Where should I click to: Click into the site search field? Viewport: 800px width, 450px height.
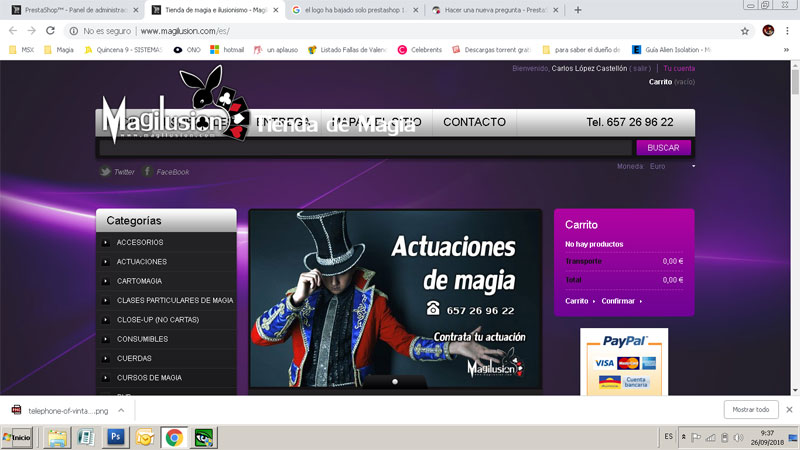coord(365,148)
